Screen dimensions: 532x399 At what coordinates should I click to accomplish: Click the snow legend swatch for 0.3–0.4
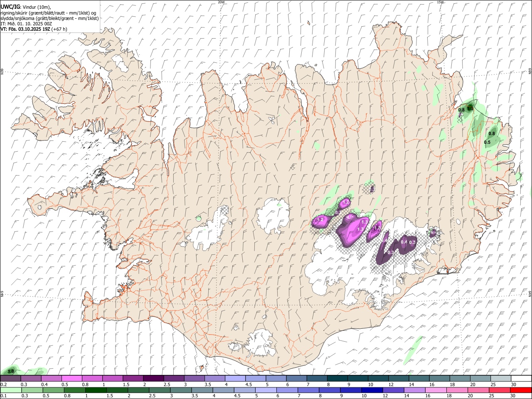[31, 378]
